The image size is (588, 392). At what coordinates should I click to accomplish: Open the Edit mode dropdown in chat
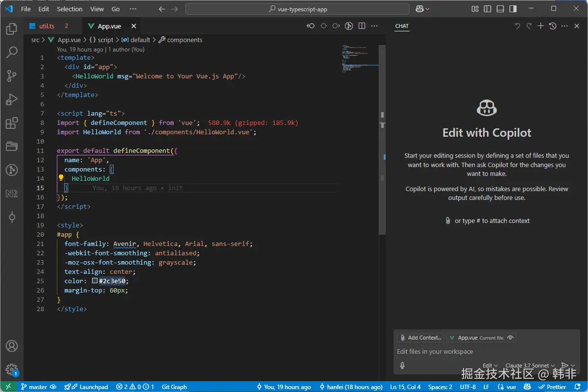coord(490,366)
